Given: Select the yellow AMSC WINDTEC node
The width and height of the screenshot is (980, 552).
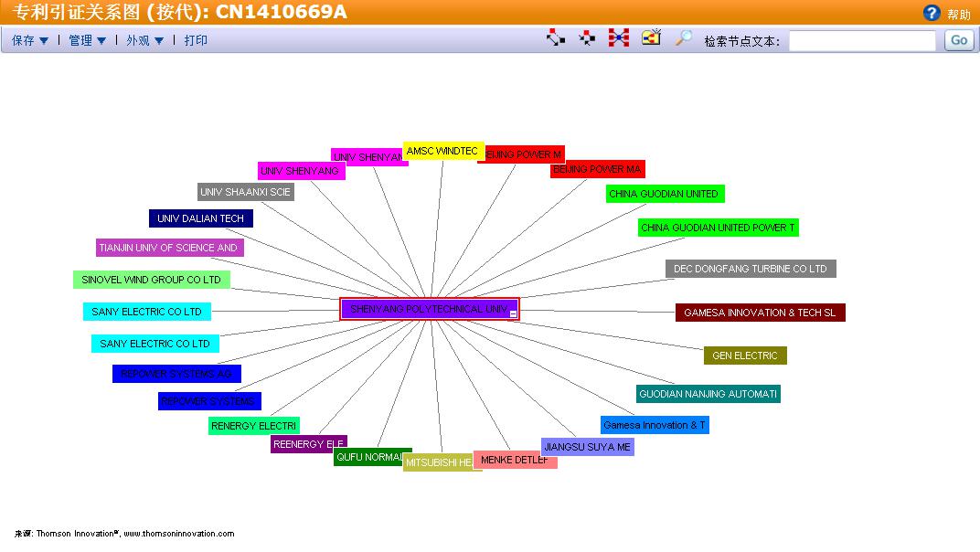Looking at the screenshot, I should coord(442,151).
